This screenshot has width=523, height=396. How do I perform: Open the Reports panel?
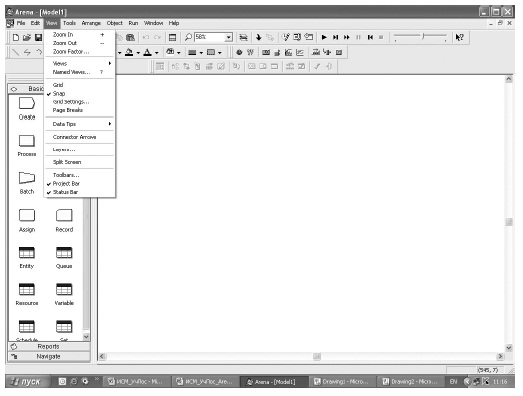pos(49,347)
